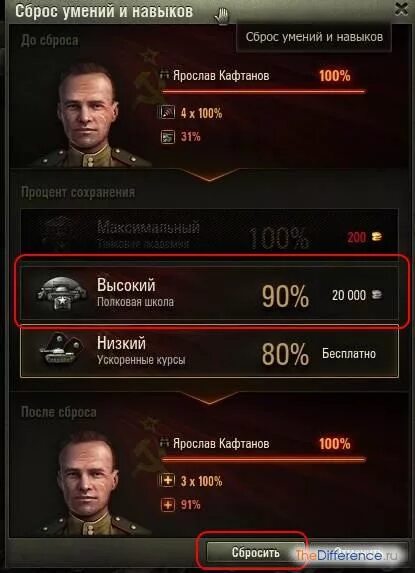Click the silver credits icon next to 20 000
Image resolution: width=415 pixels, height=573 pixels.
pos(377,295)
